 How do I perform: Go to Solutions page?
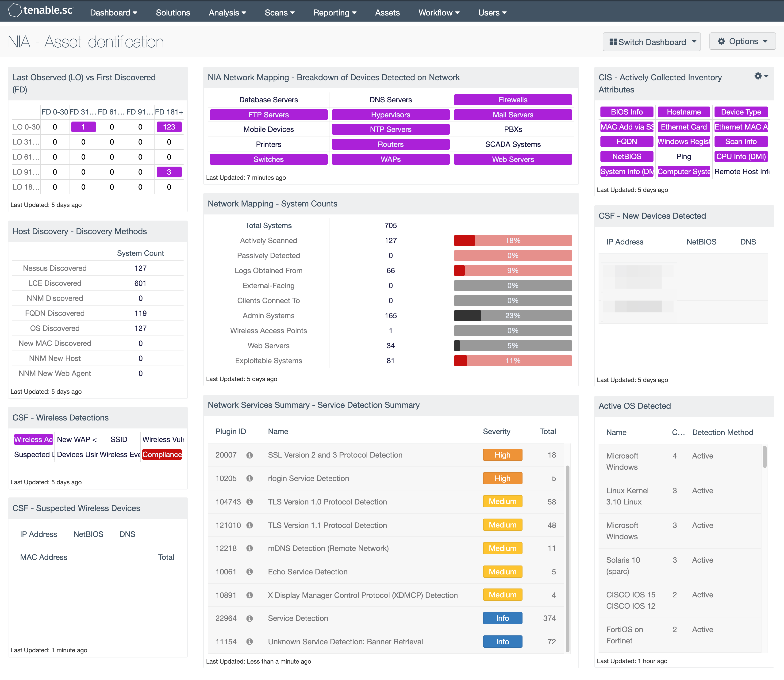coord(173,12)
